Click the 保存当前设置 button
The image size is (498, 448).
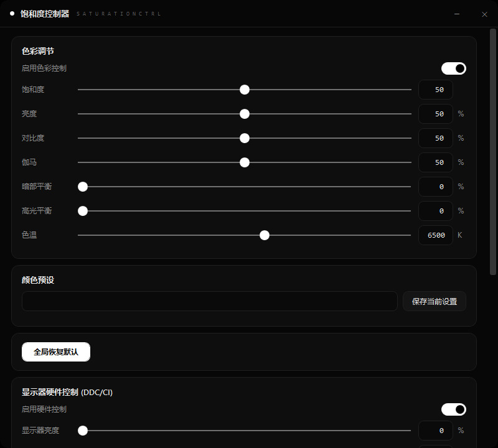point(435,301)
